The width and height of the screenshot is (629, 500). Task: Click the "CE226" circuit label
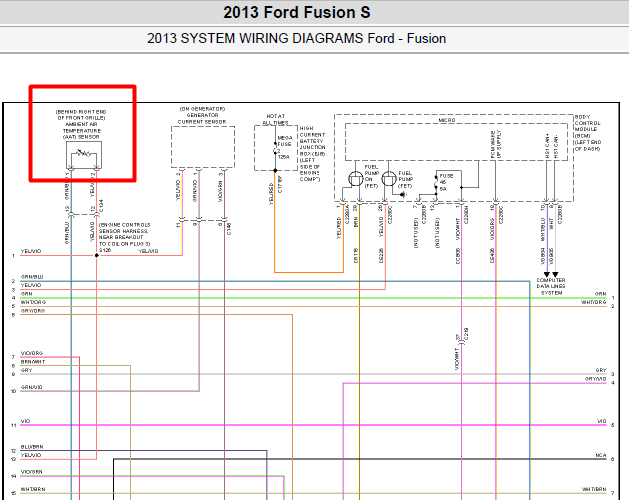(x=381, y=256)
